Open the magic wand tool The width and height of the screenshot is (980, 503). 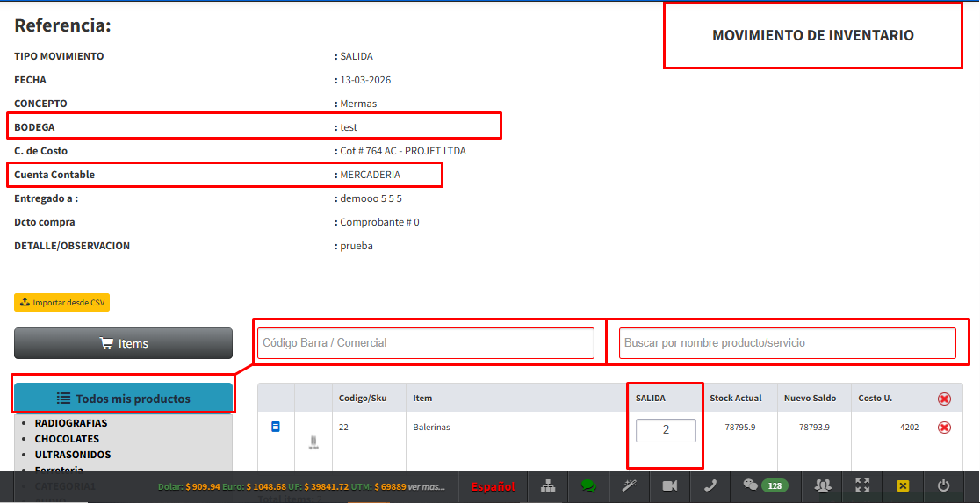[629, 485]
